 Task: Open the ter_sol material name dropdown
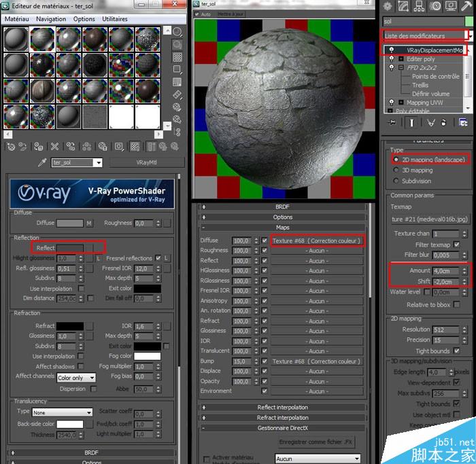[x=99, y=163]
